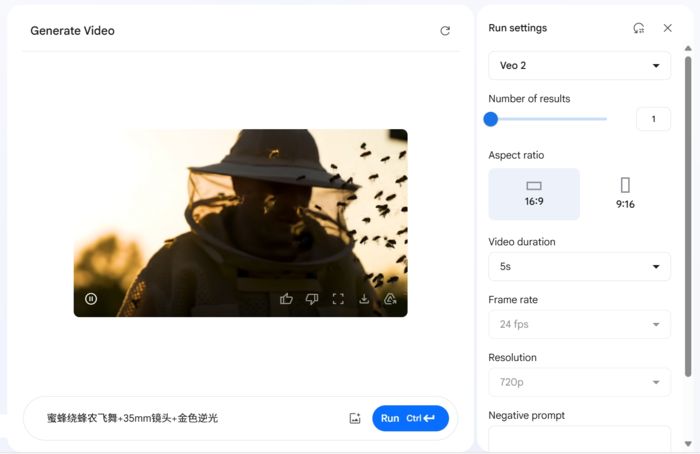Download the generated video
Image resolution: width=700 pixels, height=454 pixels.
(364, 298)
